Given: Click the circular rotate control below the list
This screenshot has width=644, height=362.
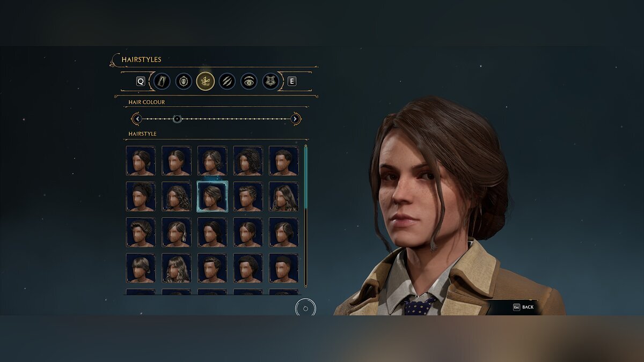Looking at the screenshot, I should pos(305,308).
